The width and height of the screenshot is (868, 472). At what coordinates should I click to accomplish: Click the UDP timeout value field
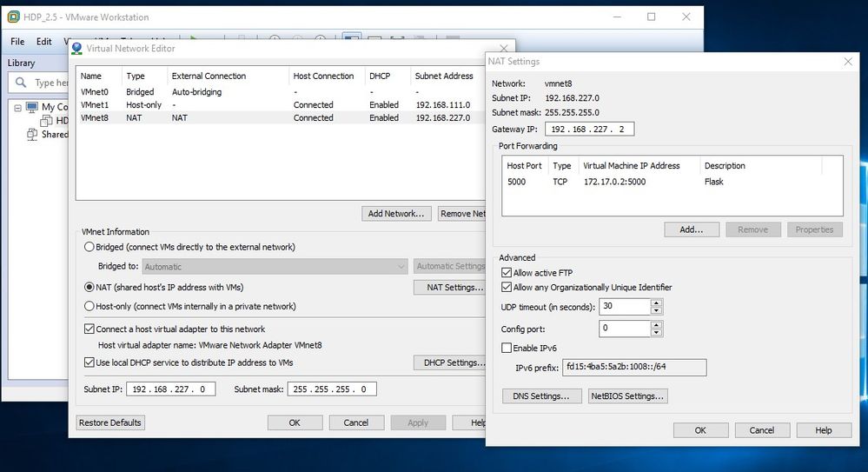coord(625,306)
